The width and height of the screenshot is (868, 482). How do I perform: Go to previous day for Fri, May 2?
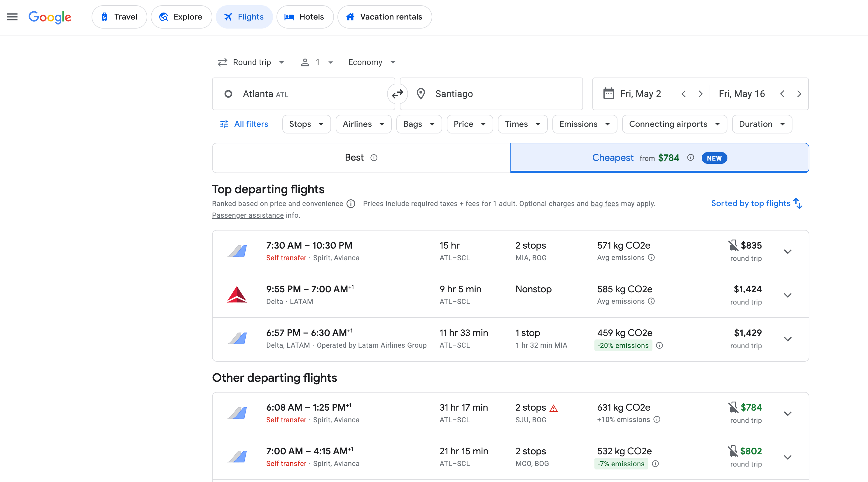[x=683, y=94]
